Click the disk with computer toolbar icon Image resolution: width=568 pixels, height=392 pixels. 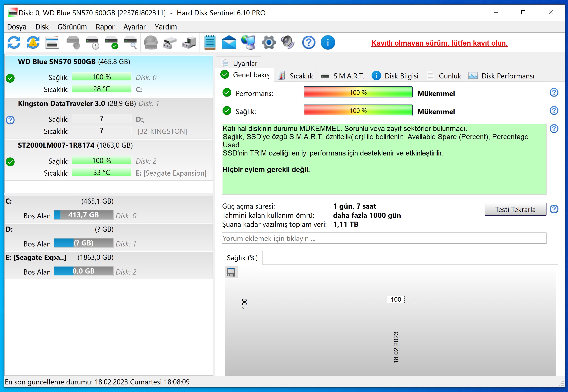click(189, 42)
